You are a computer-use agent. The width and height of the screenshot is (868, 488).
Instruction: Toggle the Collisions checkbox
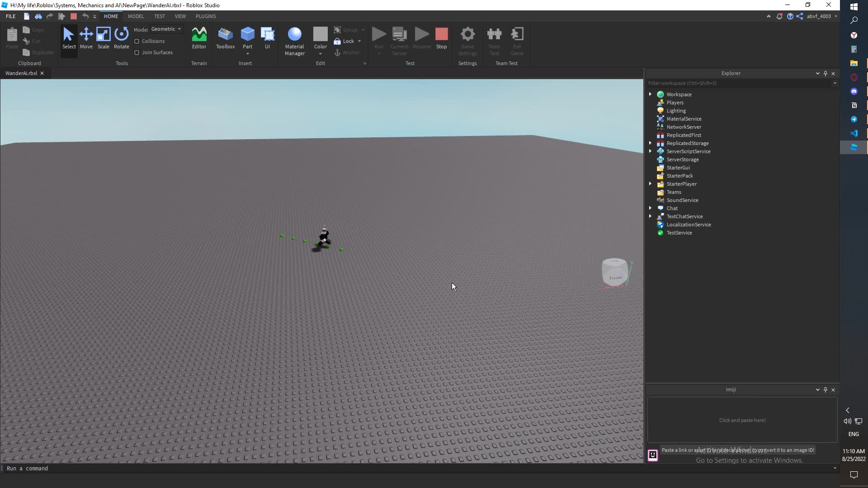pyautogui.click(x=137, y=41)
